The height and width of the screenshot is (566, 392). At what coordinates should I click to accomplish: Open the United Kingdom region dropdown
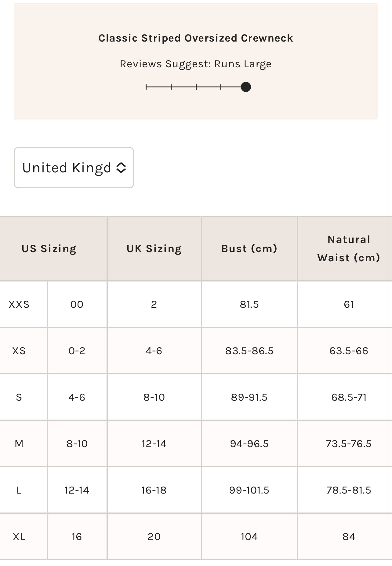click(74, 168)
